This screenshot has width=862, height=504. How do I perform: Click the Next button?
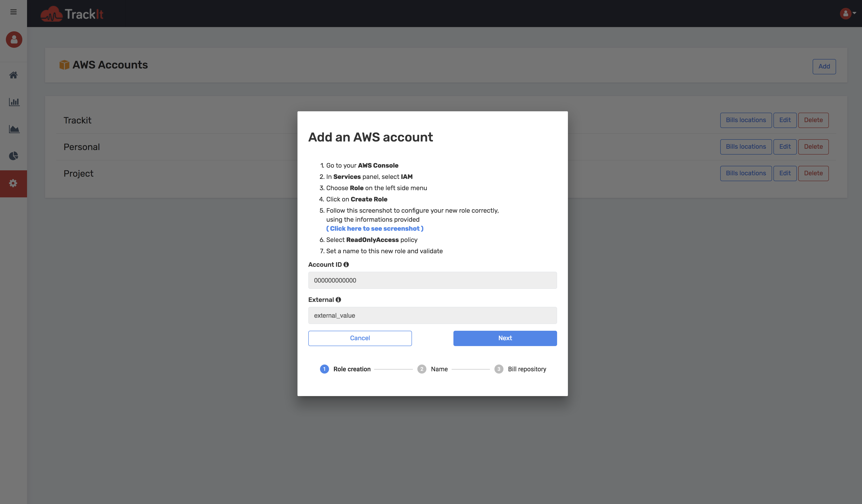[x=505, y=338]
